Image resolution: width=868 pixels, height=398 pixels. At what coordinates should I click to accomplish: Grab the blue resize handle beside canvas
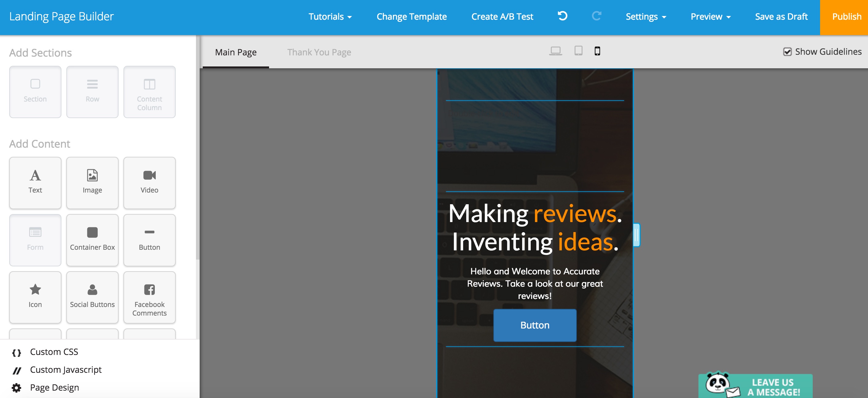pyautogui.click(x=636, y=235)
